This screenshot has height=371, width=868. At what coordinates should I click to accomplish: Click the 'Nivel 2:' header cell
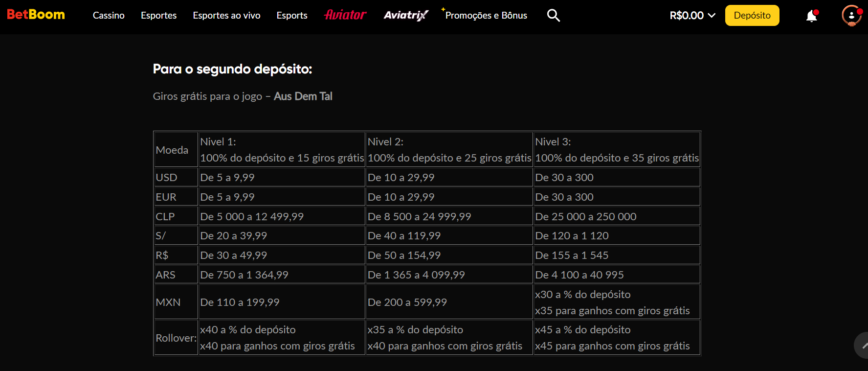(449, 150)
